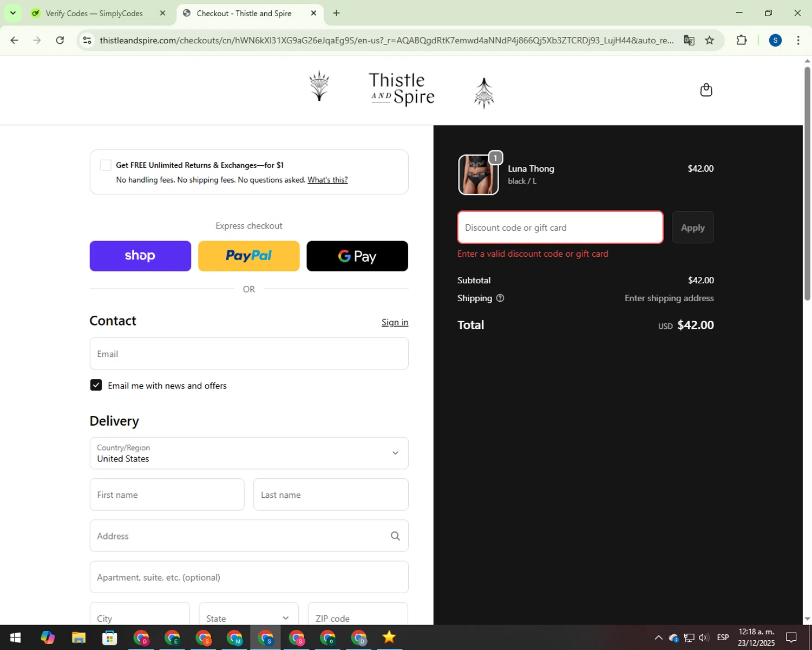
Task: Open the What's this? link
Action: tap(328, 180)
